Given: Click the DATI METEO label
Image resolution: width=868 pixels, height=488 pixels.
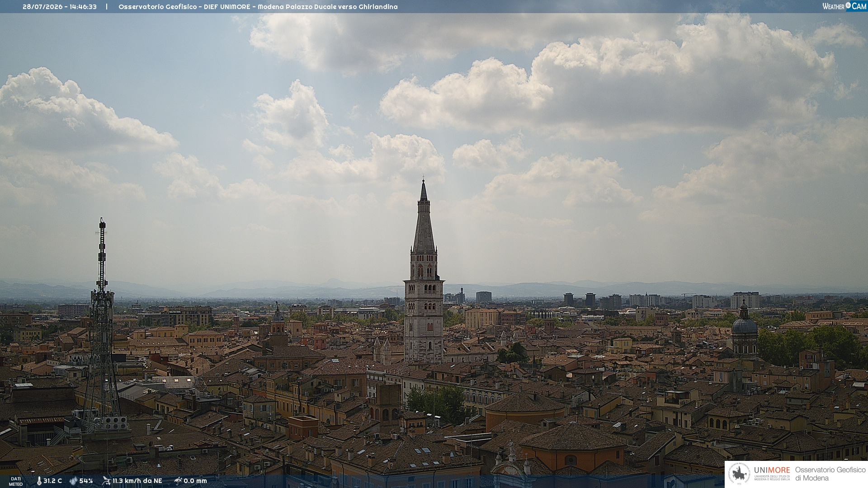Looking at the screenshot, I should tap(16, 481).
